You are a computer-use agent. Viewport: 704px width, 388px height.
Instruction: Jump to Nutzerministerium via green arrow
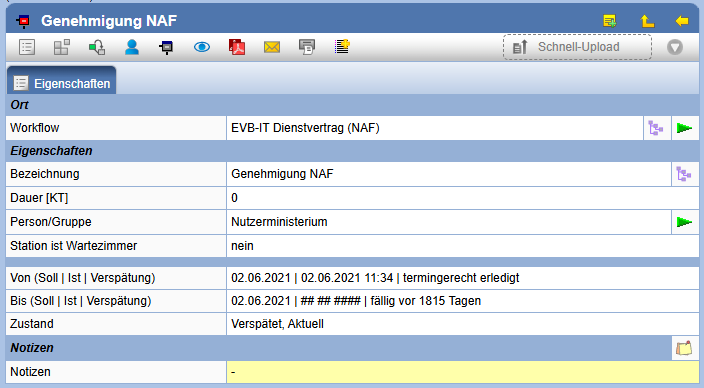685,222
